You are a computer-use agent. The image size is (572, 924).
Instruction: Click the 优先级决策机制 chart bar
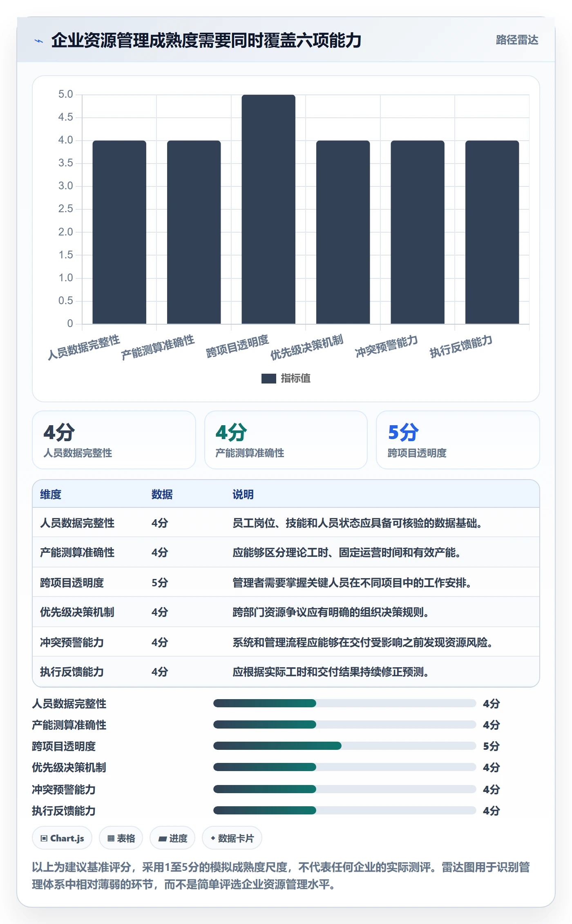[343, 232]
